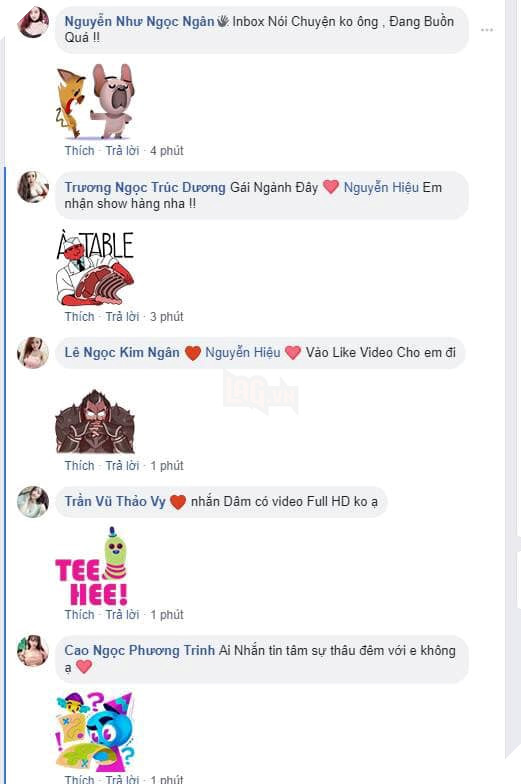This screenshot has height=784, width=521.
Task: Click Cao Ngọc Phương Trinh name link
Action: tap(140, 650)
